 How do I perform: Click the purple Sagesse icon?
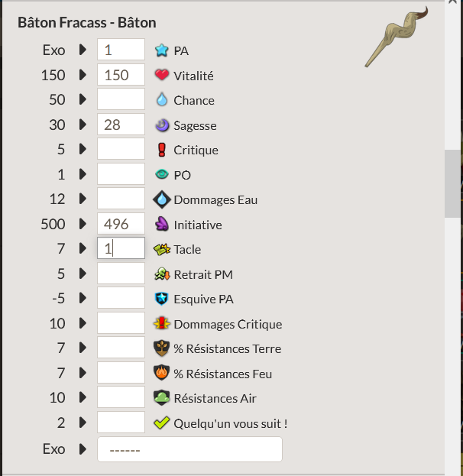point(160,125)
